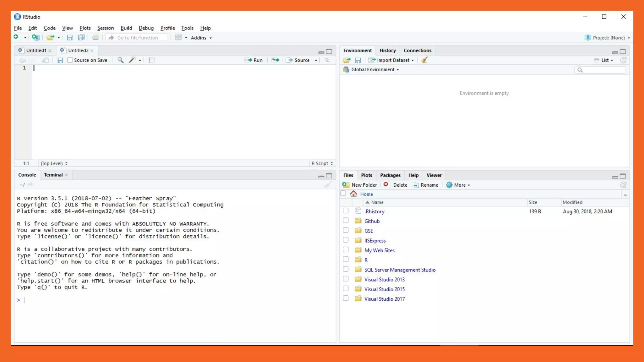Refresh the file listing in the Files pane

(623, 185)
